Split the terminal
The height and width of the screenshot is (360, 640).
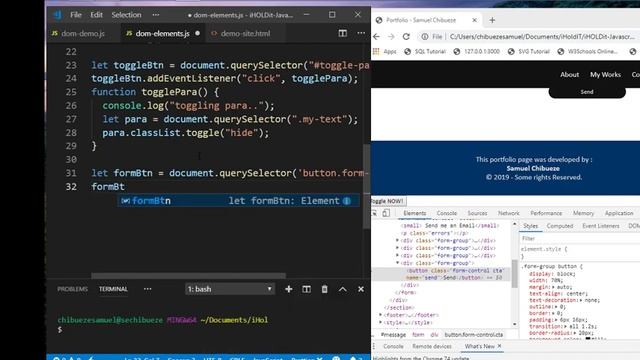coord(306,289)
